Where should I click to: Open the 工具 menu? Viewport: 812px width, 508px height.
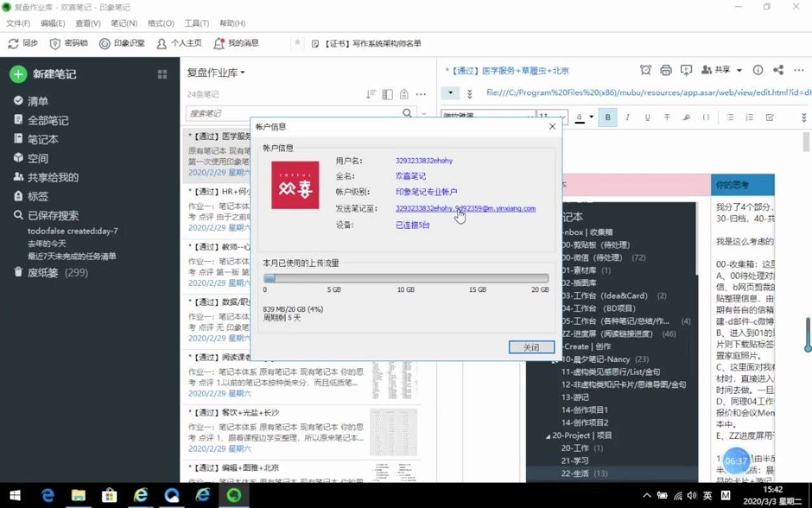click(196, 23)
